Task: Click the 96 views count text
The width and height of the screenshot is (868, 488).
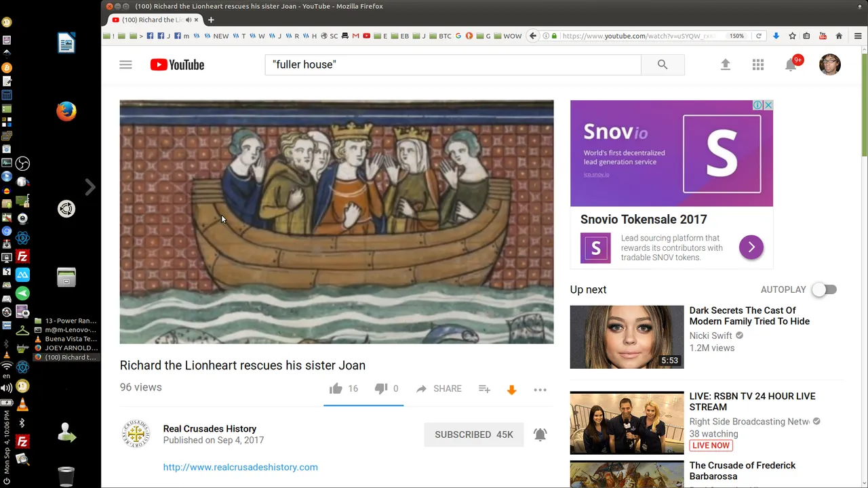Action: coord(140,387)
